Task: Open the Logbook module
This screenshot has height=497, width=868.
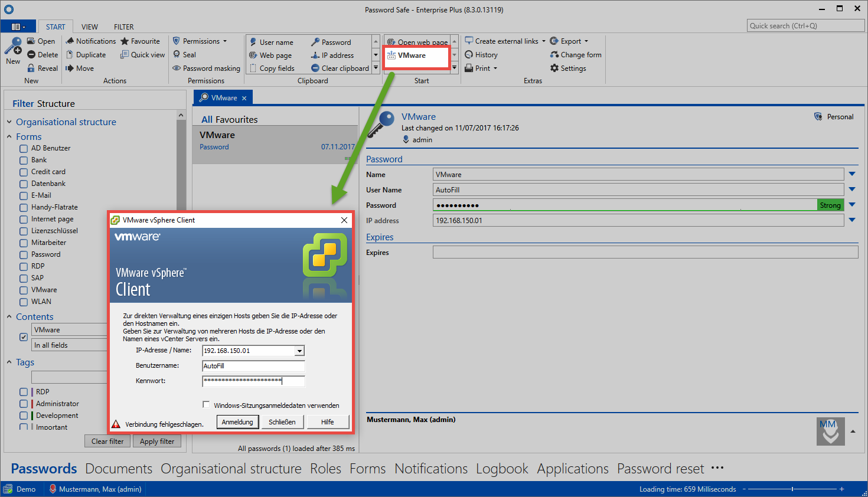Action: click(x=502, y=469)
